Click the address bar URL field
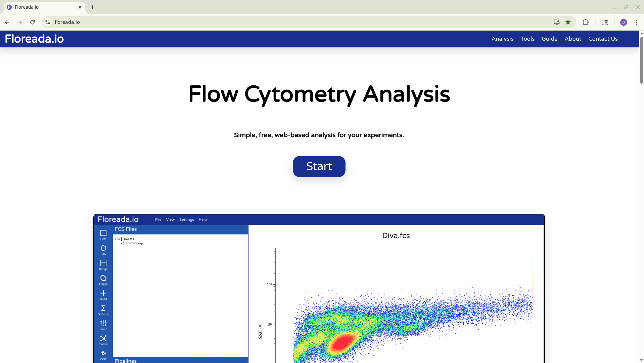644x363 pixels. tap(269, 22)
